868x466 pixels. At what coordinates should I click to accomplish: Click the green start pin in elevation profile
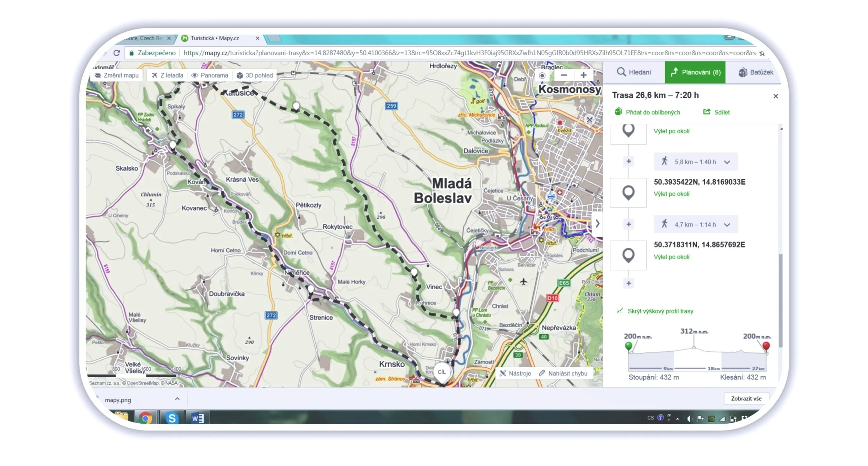(x=628, y=346)
